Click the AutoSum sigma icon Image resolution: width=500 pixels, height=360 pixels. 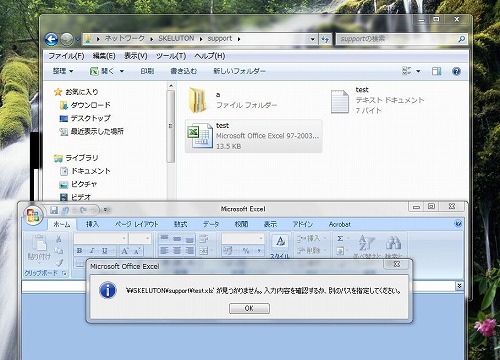pyautogui.click(x=340, y=239)
